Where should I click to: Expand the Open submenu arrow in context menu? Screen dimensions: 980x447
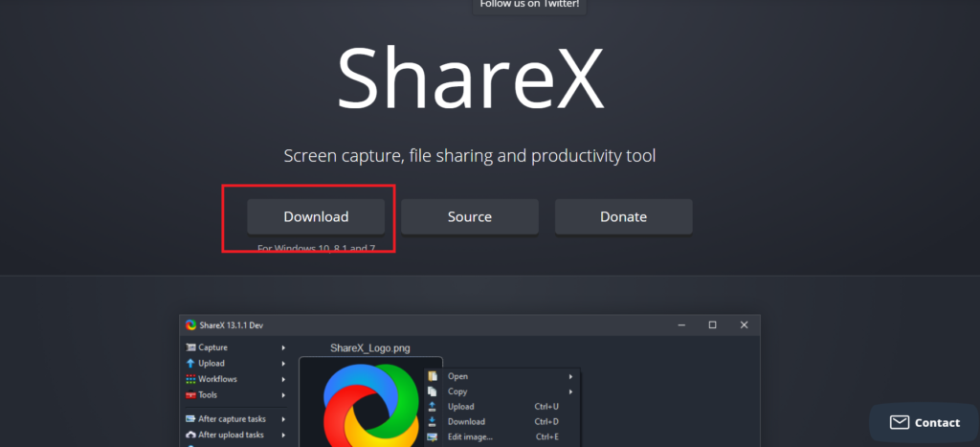coord(570,376)
